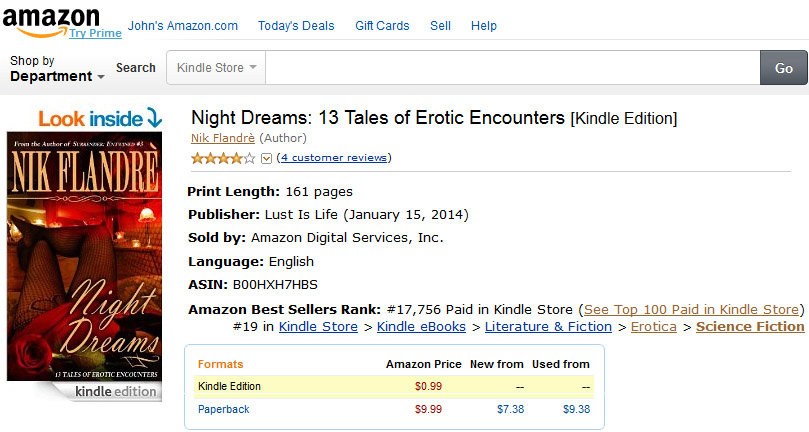Open the Nik Flandrè author link
The image size is (809, 432).
tap(225, 138)
